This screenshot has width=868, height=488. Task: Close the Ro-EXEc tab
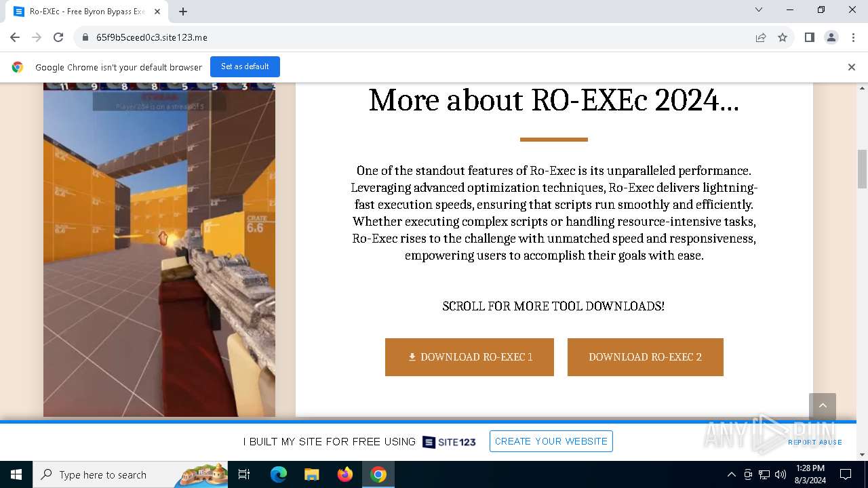(x=157, y=12)
